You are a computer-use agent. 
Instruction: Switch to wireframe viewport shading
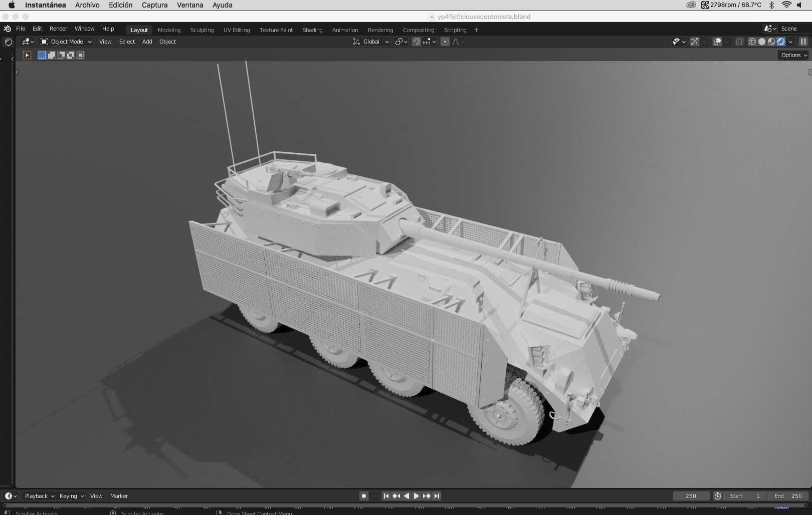[752, 42]
